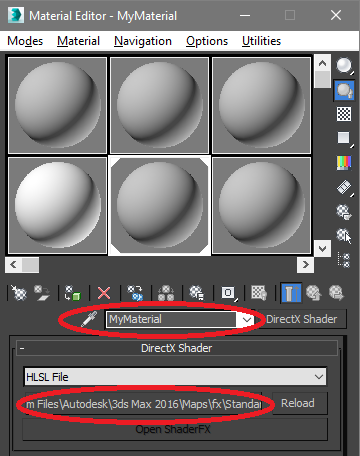
Task: Close the Material Editor window
Action: pyautogui.click(x=336, y=15)
